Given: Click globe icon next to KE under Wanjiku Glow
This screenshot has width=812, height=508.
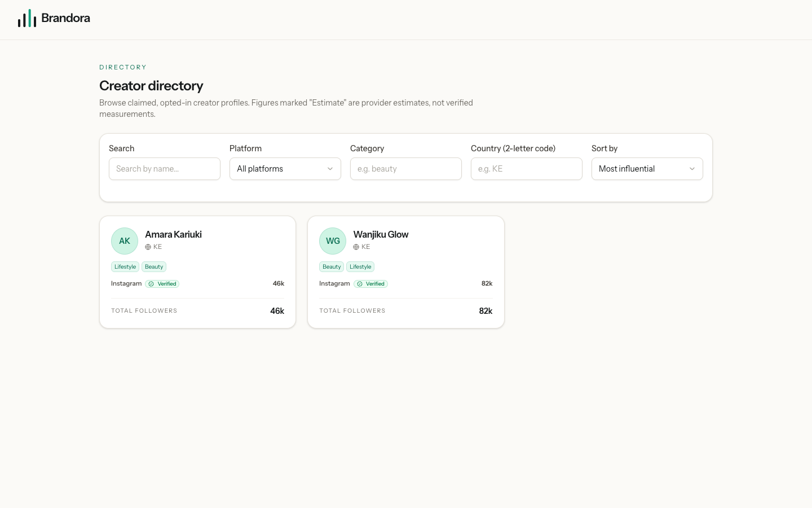Looking at the screenshot, I should 356,247.
